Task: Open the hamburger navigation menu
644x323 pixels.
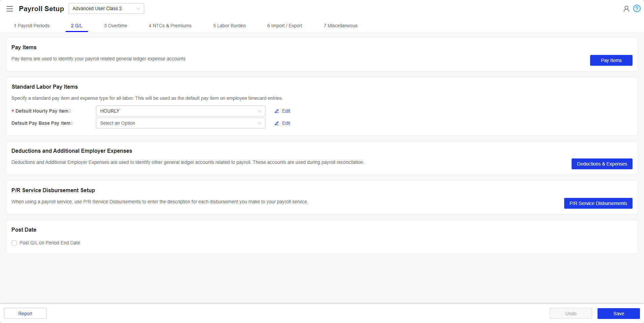Action: (10, 9)
